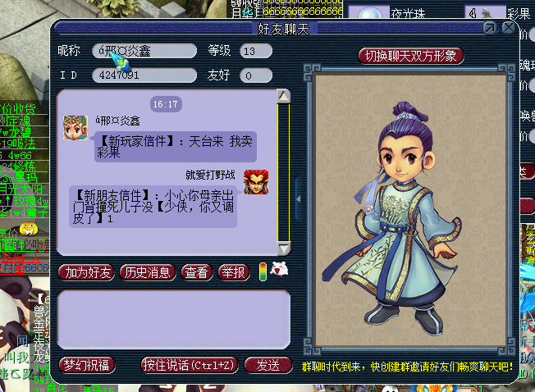The height and width of the screenshot is (392, 535).
Task: Toggle chat avatars with 切换聊天双方形象
Action: 411,56
